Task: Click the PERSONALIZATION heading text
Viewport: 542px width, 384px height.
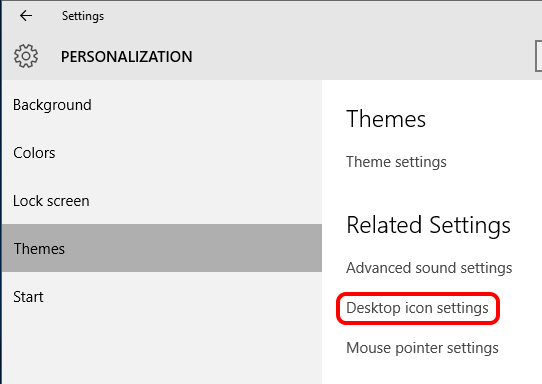Action: [x=127, y=57]
